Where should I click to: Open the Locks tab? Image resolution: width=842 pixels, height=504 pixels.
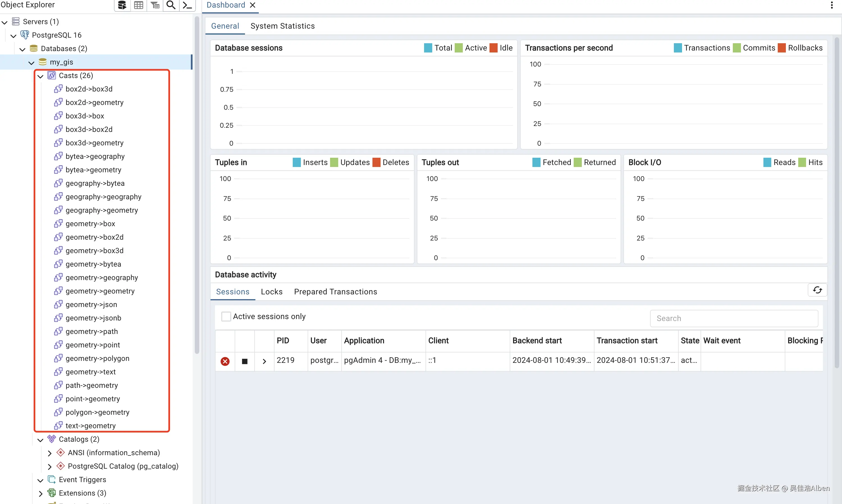click(271, 292)
